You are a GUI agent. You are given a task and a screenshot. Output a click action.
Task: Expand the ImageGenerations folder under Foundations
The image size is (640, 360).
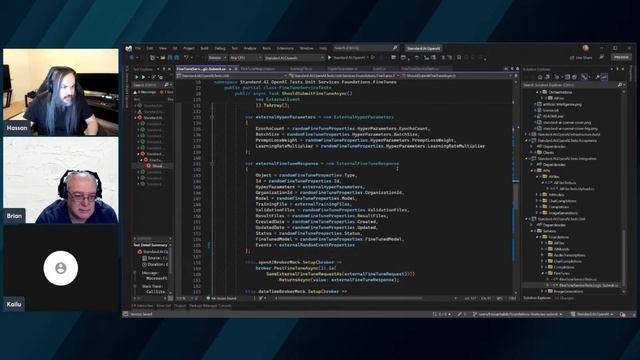click(543, 291)
